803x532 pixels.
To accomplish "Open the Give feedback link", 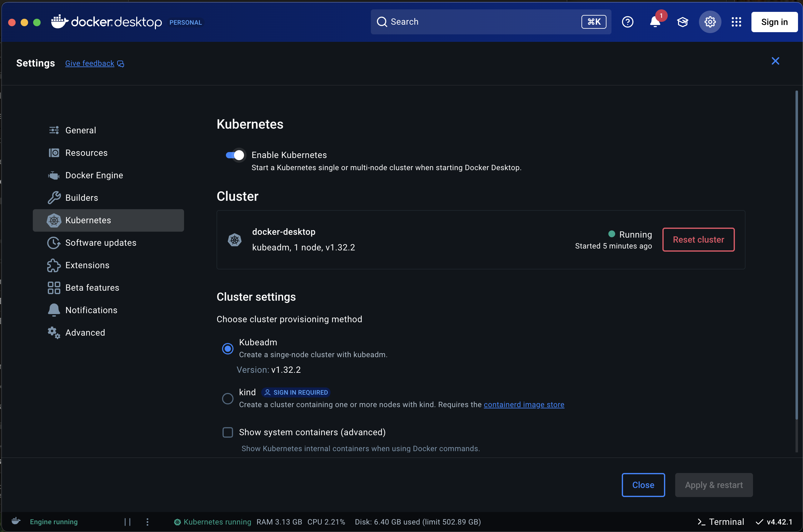I will [x=90, y=63].
